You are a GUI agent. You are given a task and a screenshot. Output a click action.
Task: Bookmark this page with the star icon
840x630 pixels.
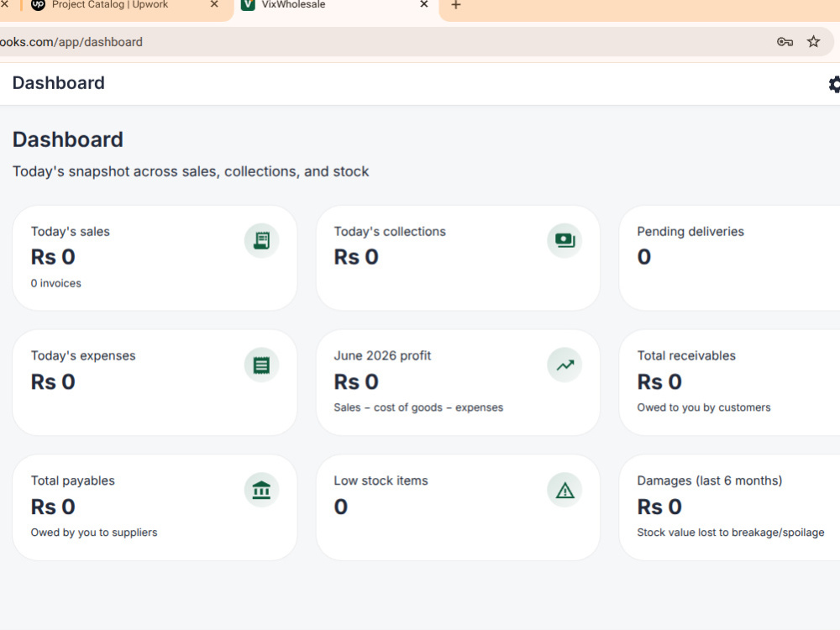point(813,42)
